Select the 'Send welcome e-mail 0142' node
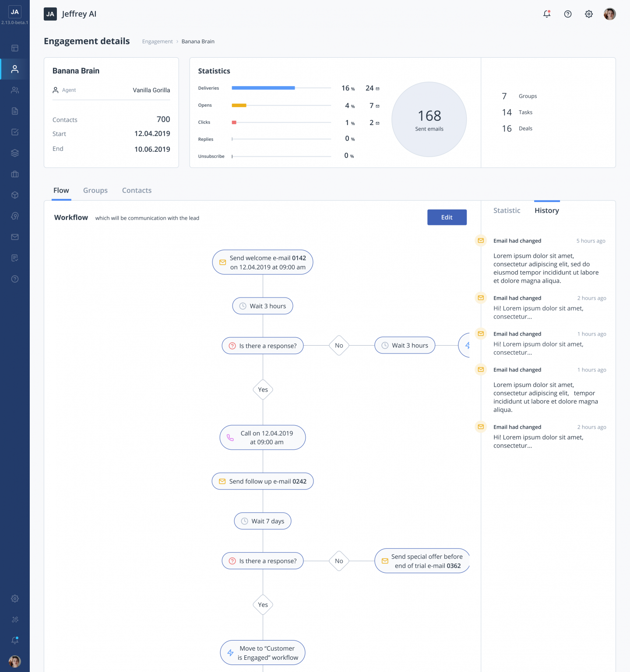 263,262
